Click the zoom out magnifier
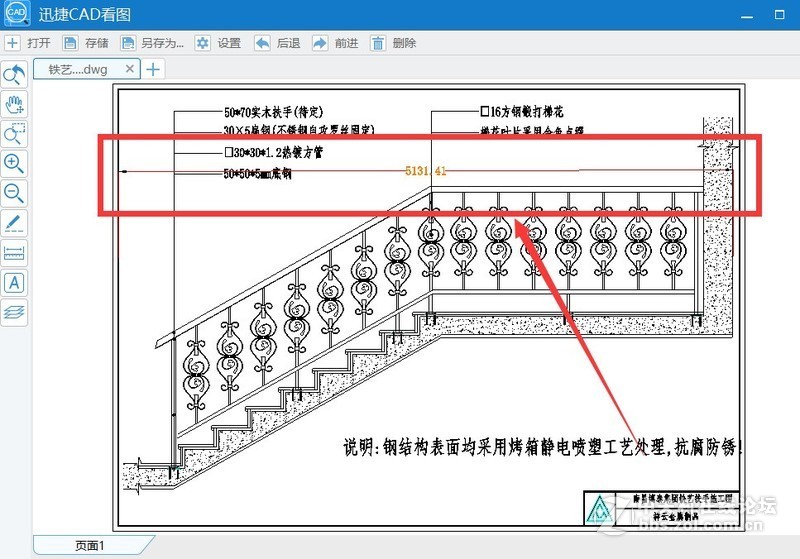The height and width of the screenshot is (559, 800). (14, 193)
